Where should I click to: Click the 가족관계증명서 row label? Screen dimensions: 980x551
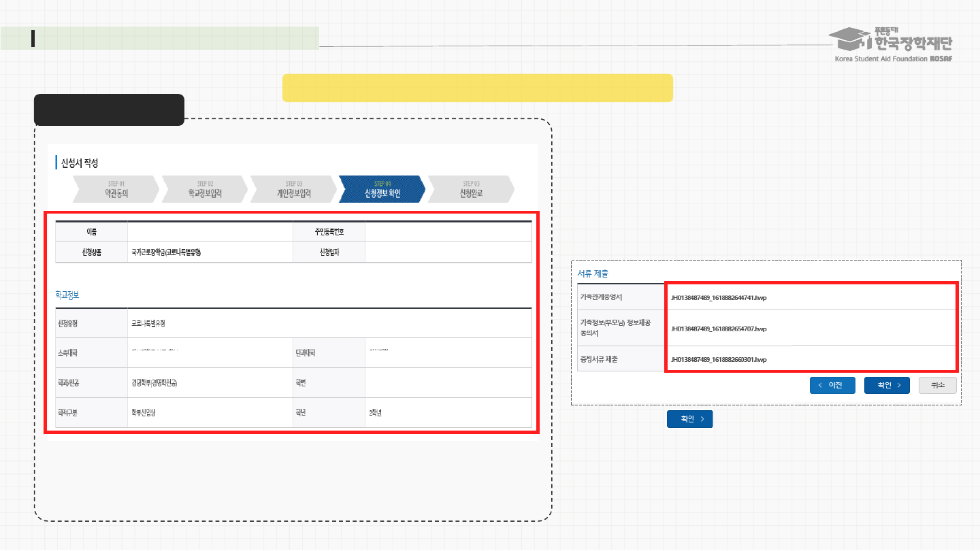(601, 297)
